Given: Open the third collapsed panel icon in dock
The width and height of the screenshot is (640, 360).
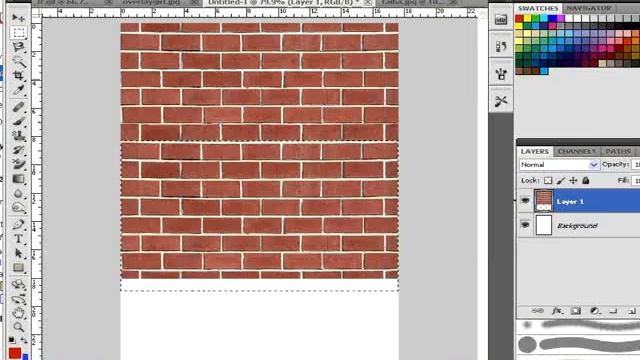Looking at the screenshot, I should tap(501, 74).
